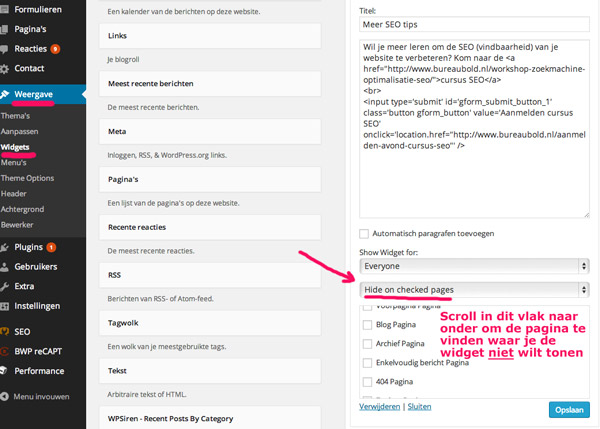Open the Aanpassen submenu item
600x429 pixels.
pyautogui.click(x=20, y=132)
